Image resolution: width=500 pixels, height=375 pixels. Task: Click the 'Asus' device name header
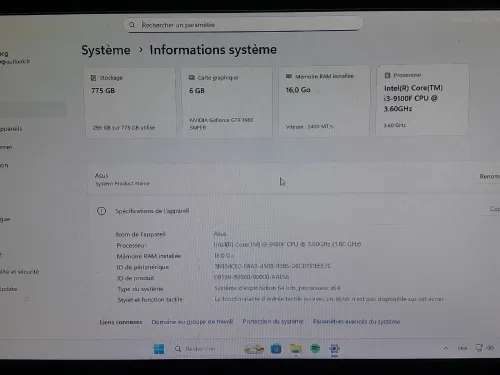(101, 175)
